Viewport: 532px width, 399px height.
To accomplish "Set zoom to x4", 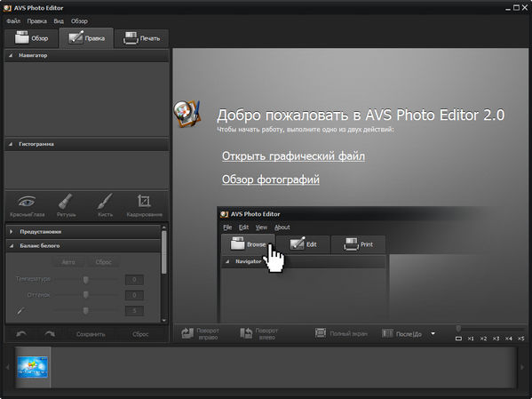I will (x=508, y=339).
